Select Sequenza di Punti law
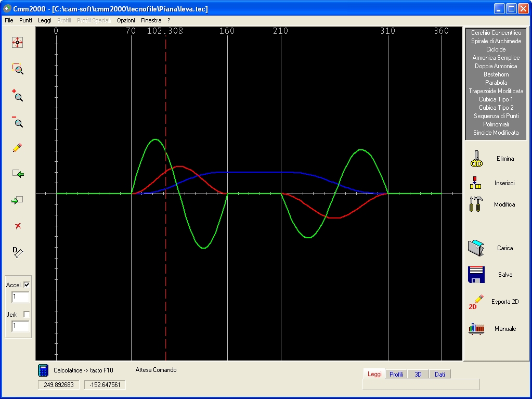532x399 pixels. (x=496, y=116)
